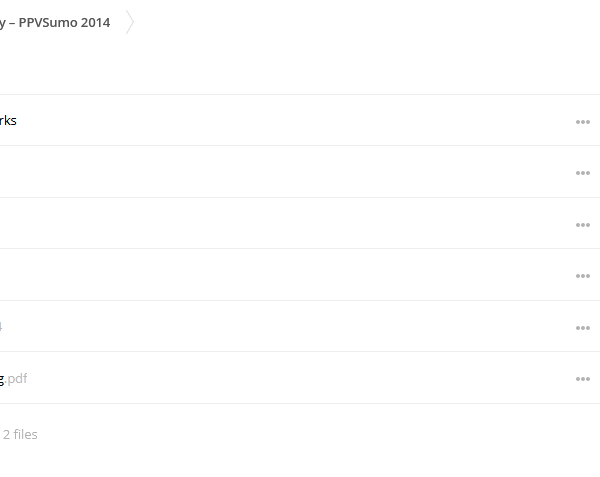Select the row containing the .pdf file
Image resolution: width=600 pixels, height=477 pixels.
[x=300, y=378]
